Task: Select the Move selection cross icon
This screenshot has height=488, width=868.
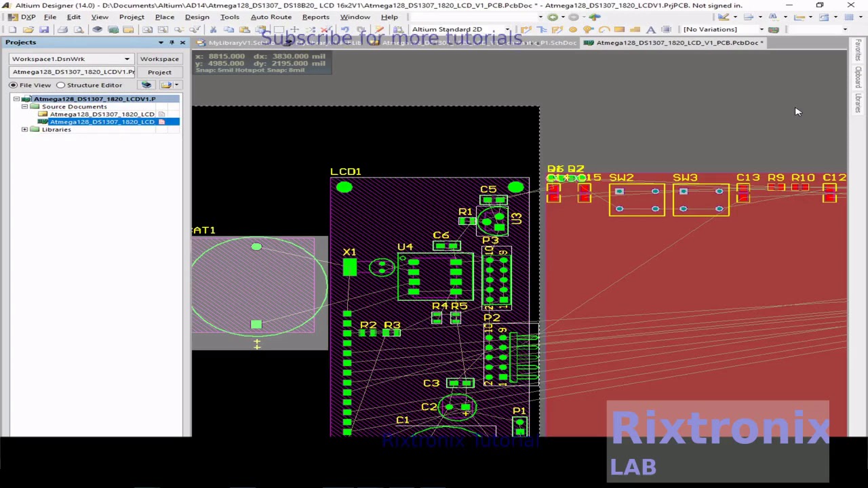Action: pyautogui.click(x=294, y=30)
